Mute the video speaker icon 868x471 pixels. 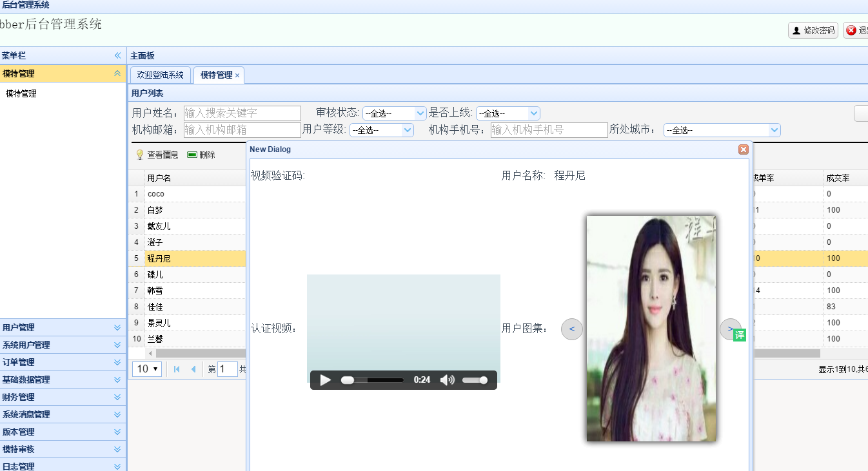coord(446,380)
